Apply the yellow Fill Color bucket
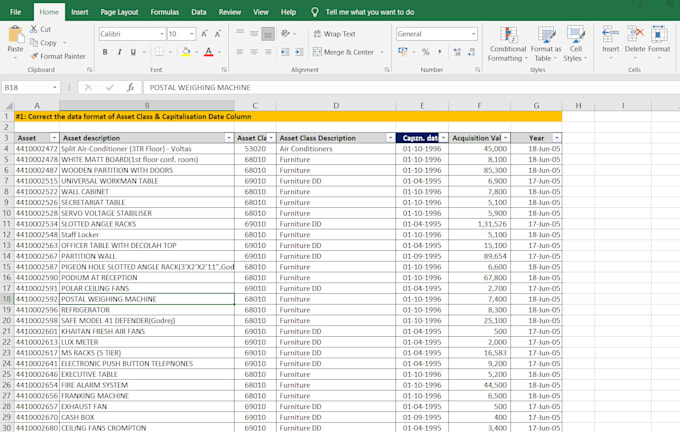This screenshot has width=680, height=432. (186, 52)
